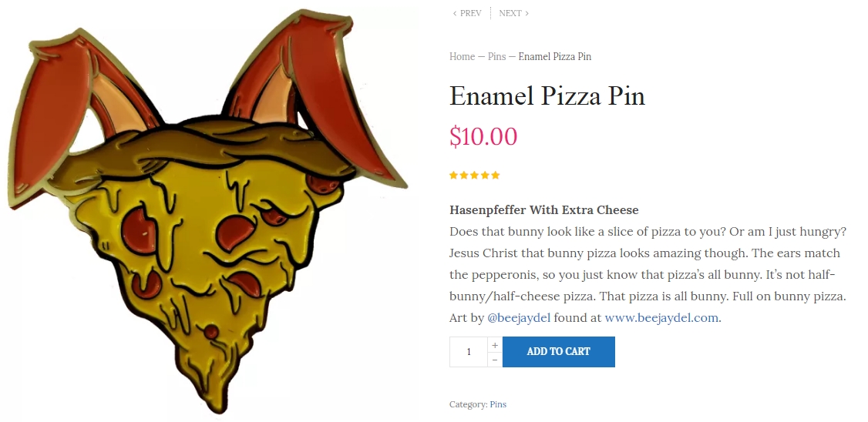Click the Enamel Pizza Pin breadcrumb text
The image size is (868, 422).
point(555,56)
